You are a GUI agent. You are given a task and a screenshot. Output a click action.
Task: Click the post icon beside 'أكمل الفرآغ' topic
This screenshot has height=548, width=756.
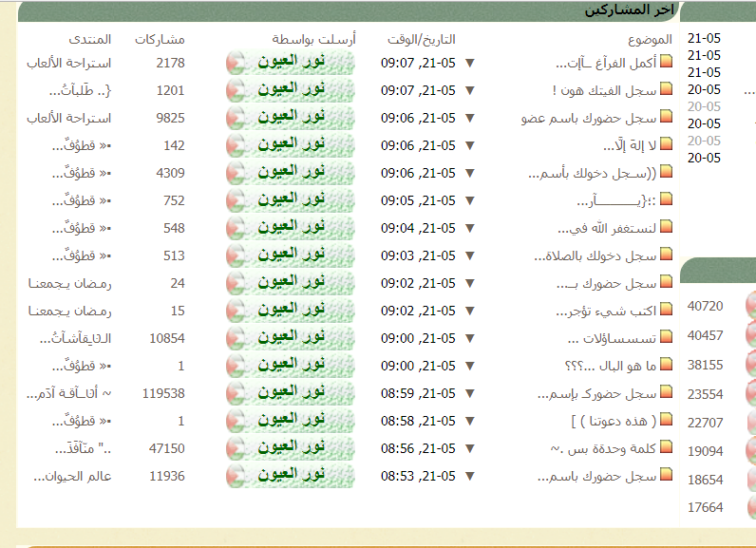(x=666, y=64)
